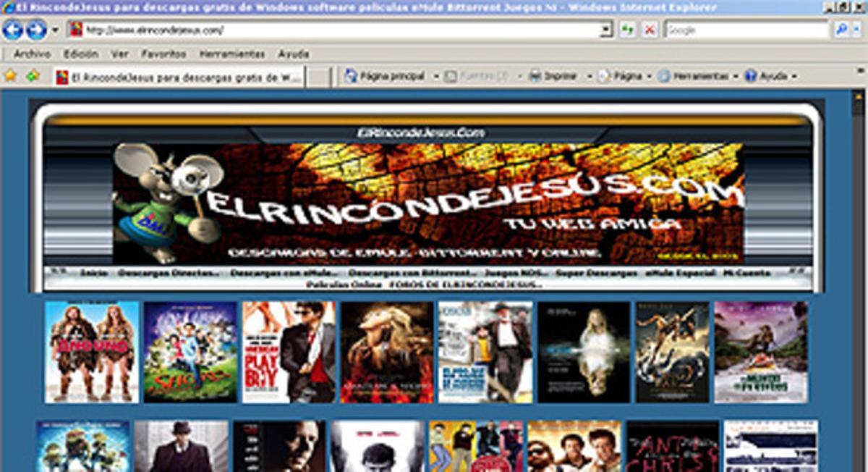Open the purple landscape movie poster
868x472 pixels.
761,352
